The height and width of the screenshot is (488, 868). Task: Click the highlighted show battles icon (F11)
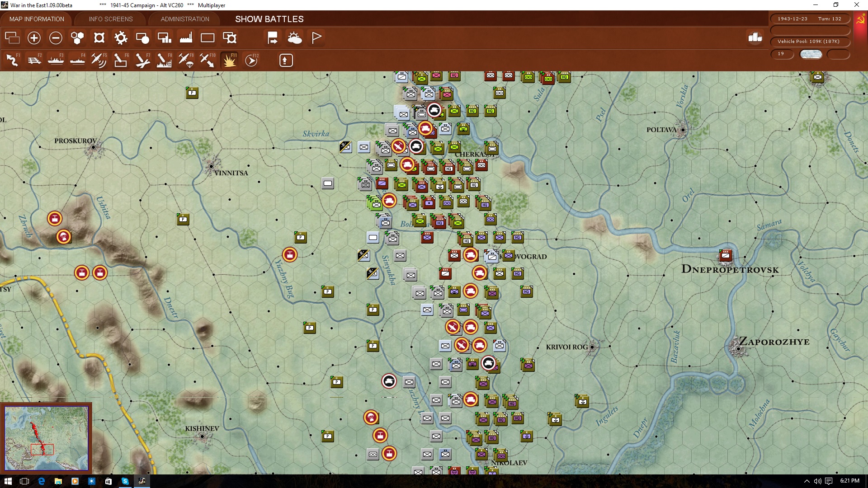point(229,60)
